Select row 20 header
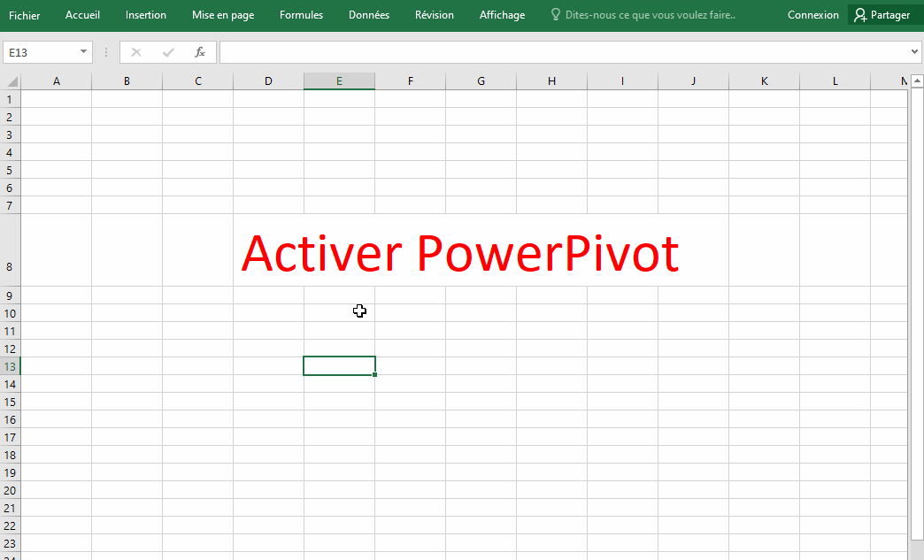 (x=10, y=490)
